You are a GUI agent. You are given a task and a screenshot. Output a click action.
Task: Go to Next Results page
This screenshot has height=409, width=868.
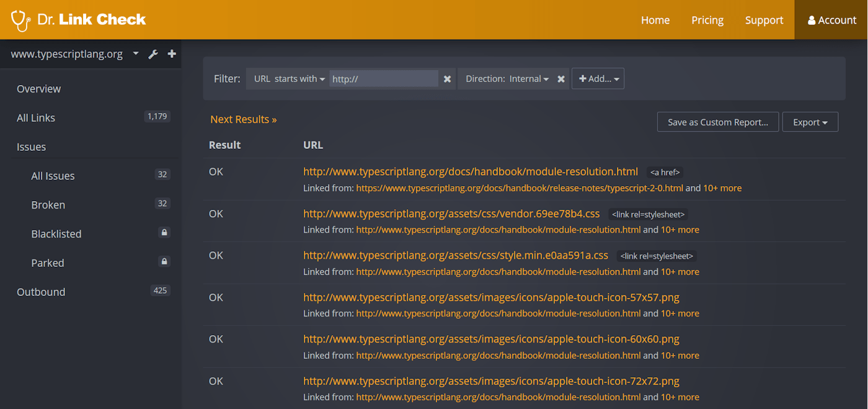coord(244,119)
